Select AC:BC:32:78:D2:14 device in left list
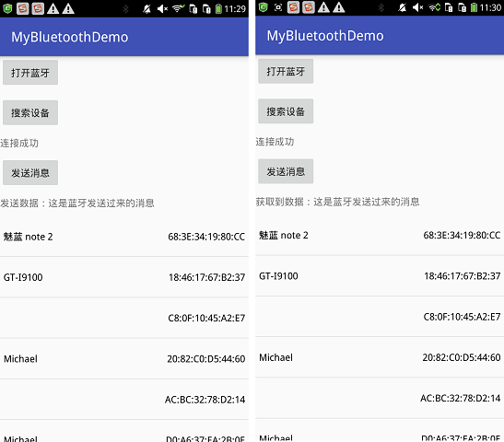504x442 pixels. pyautogui.click(x=124, y=400)
